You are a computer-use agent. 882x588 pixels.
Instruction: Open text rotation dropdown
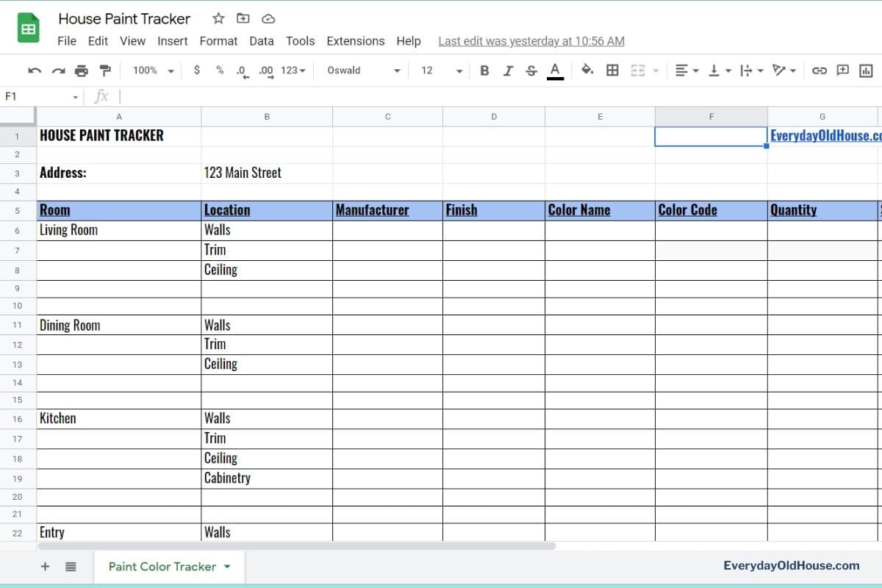[784, 71]
